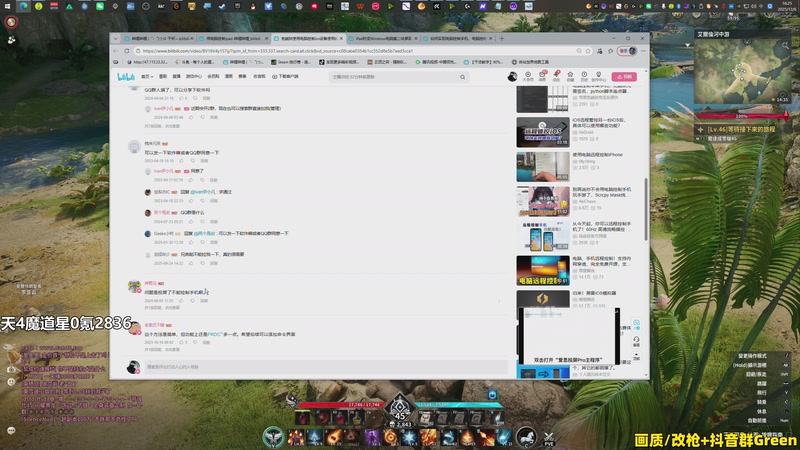Open a new browser tab with plus button
800x450 pixels.
point(502,38)
